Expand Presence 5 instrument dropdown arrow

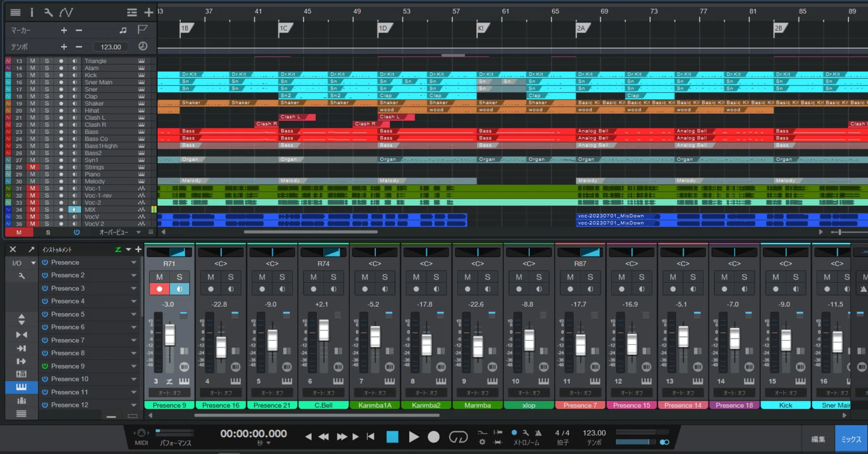pos(134,314)
